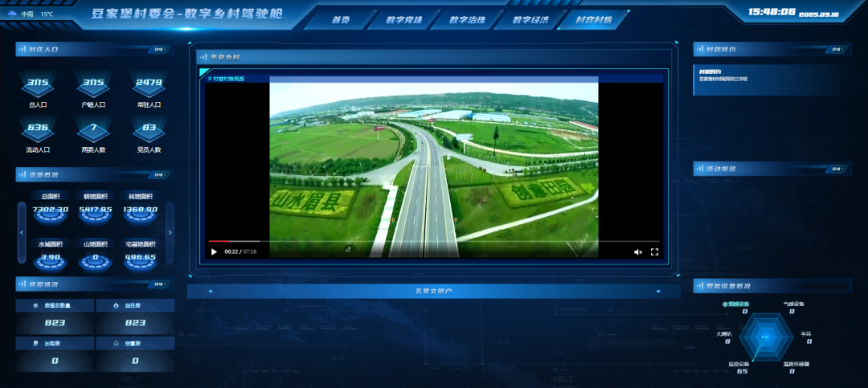This screenshot has width=868, height=388.
Task: Open details for 村规民约 panel
Action: tap(837, 50)
